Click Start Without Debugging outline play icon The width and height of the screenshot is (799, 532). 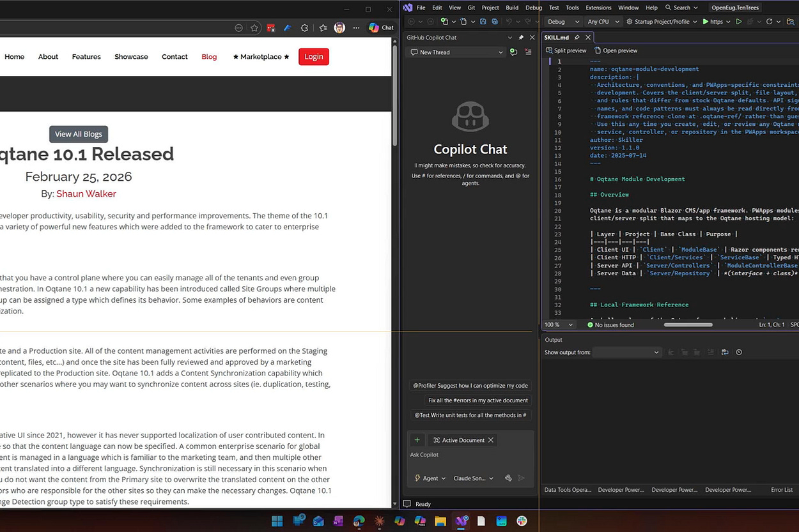(739, 22)
